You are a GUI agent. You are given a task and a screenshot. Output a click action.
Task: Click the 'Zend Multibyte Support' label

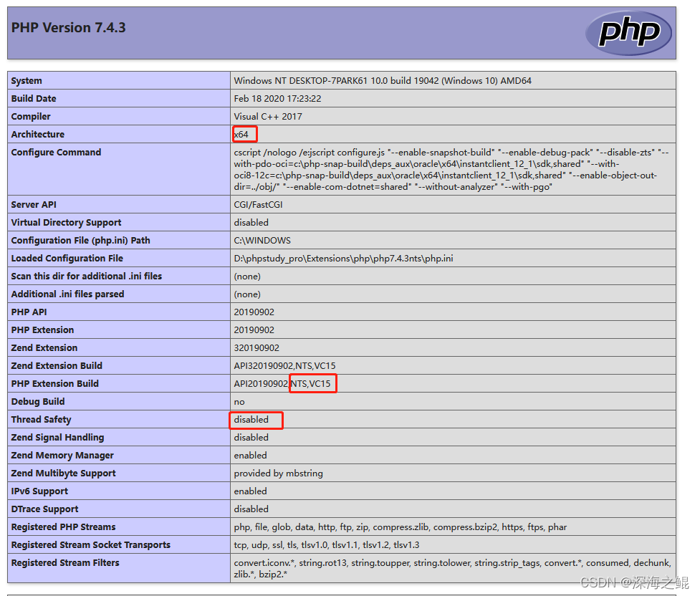pos(63,473)
